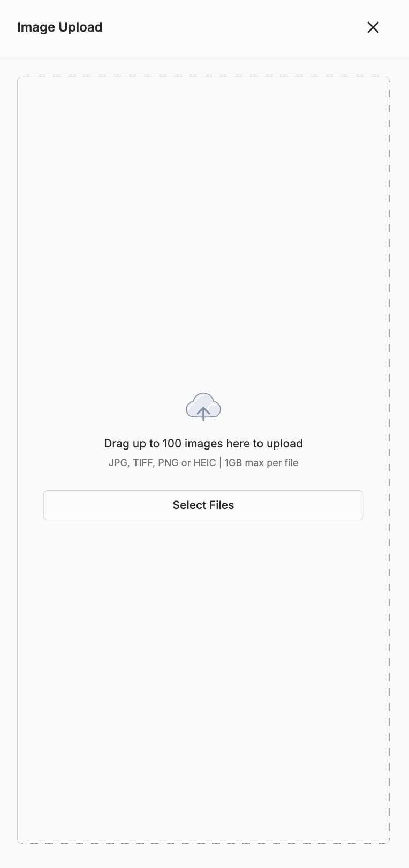This screenshot has width=409, height=868.
Task: Tap the X in the header bar
Action: pos(373,27)
